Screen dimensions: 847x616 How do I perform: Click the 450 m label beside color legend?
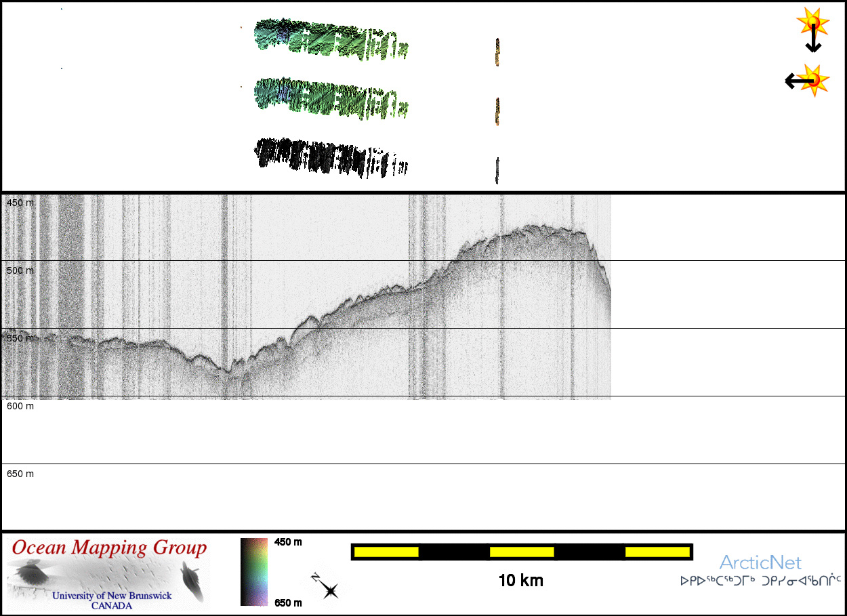(288, 542)
